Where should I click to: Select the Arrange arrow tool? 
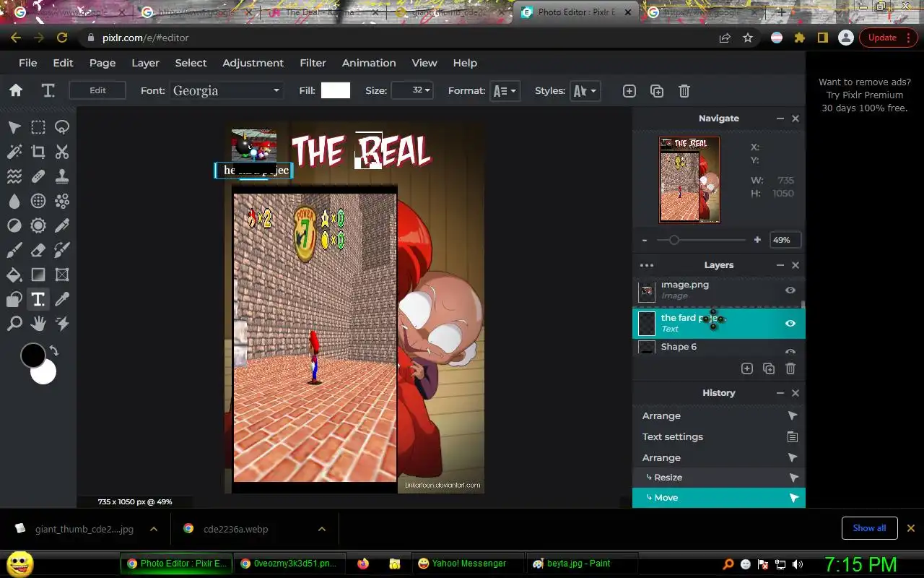(x=14, y=128)
